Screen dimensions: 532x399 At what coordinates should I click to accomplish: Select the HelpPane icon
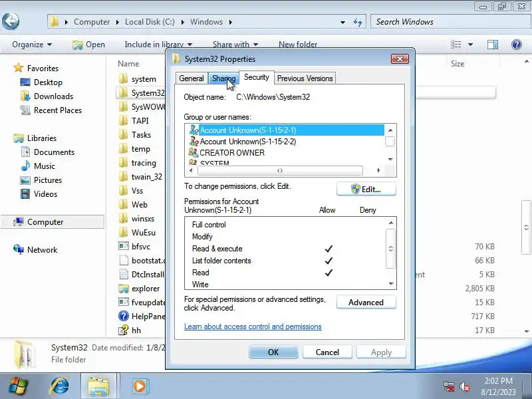pyautogui.click(x=124, y=317)
